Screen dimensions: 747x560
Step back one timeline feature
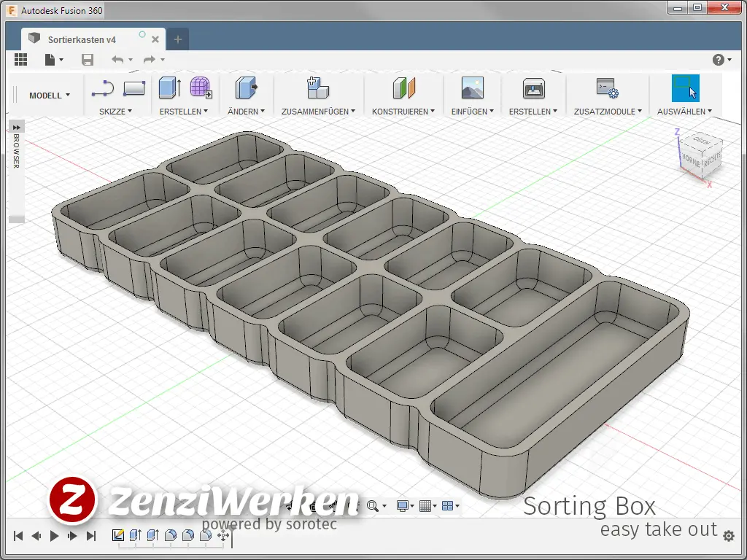click(x=36, y=536)
